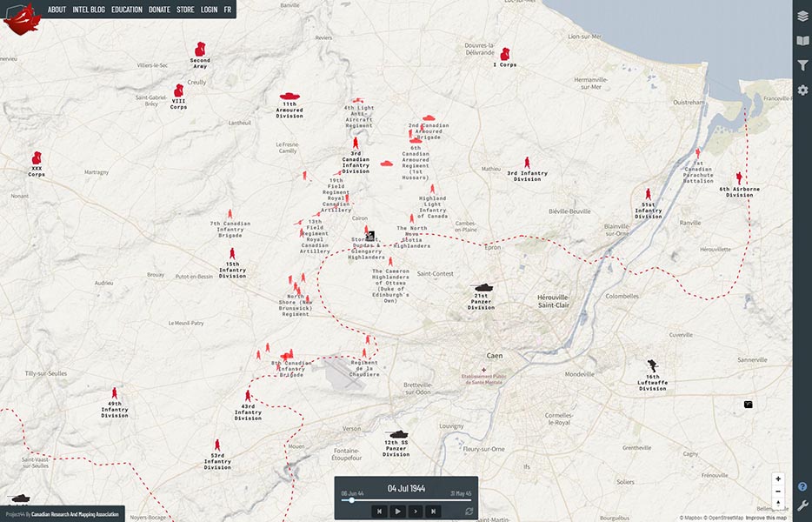
Task: Step forward one day on timeline
Action: coord(416,512)
